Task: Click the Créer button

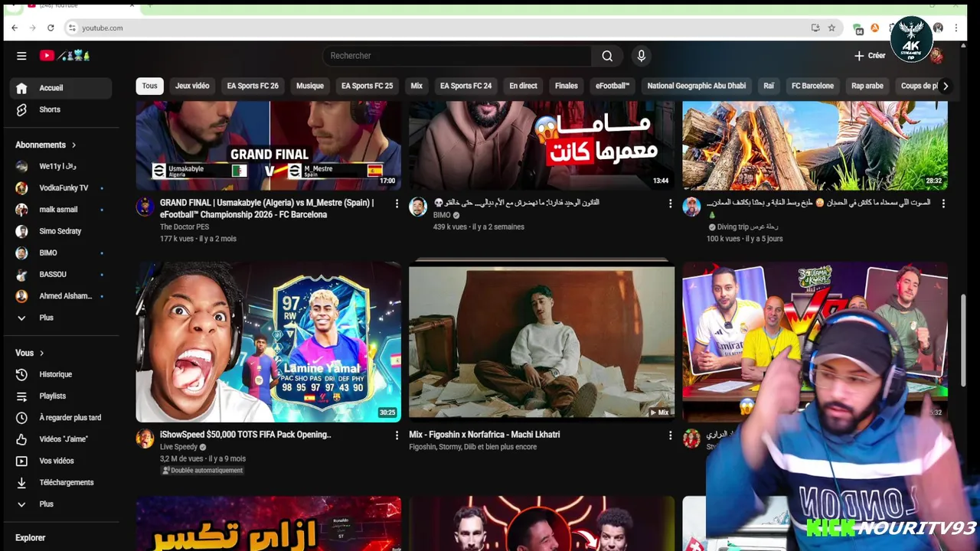Action: coord(870,56)
